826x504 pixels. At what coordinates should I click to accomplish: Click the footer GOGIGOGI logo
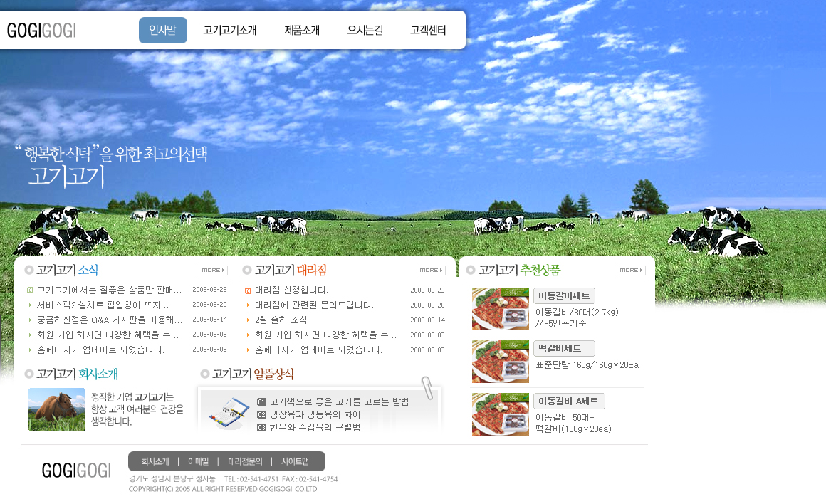[x=76, y=471]
